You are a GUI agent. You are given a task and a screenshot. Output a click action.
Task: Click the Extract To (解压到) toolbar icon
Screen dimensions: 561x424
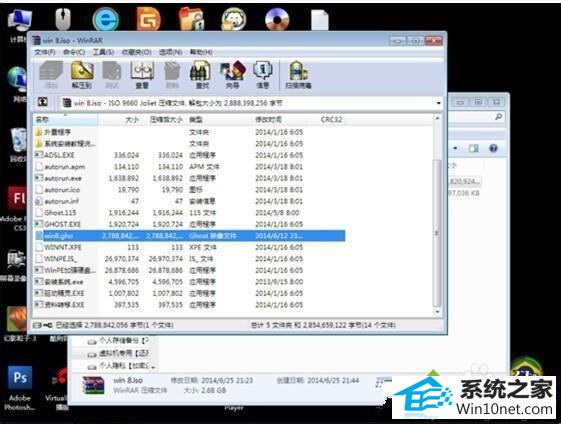tap(82, 74)
